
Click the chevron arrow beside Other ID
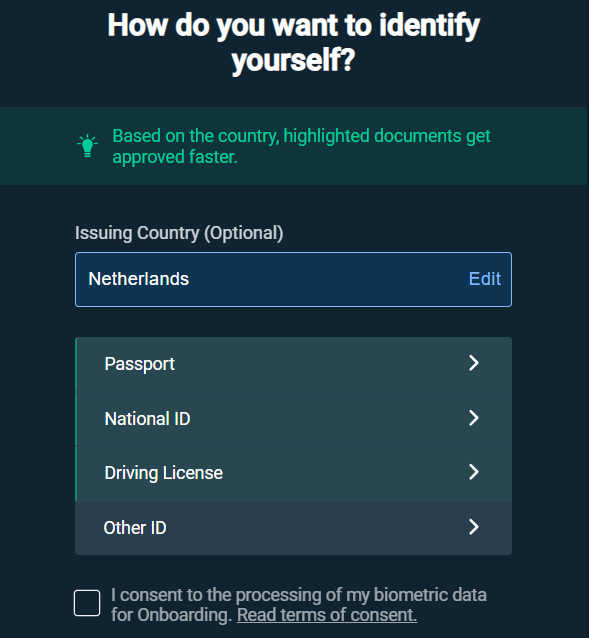click(x=473, y=527)
